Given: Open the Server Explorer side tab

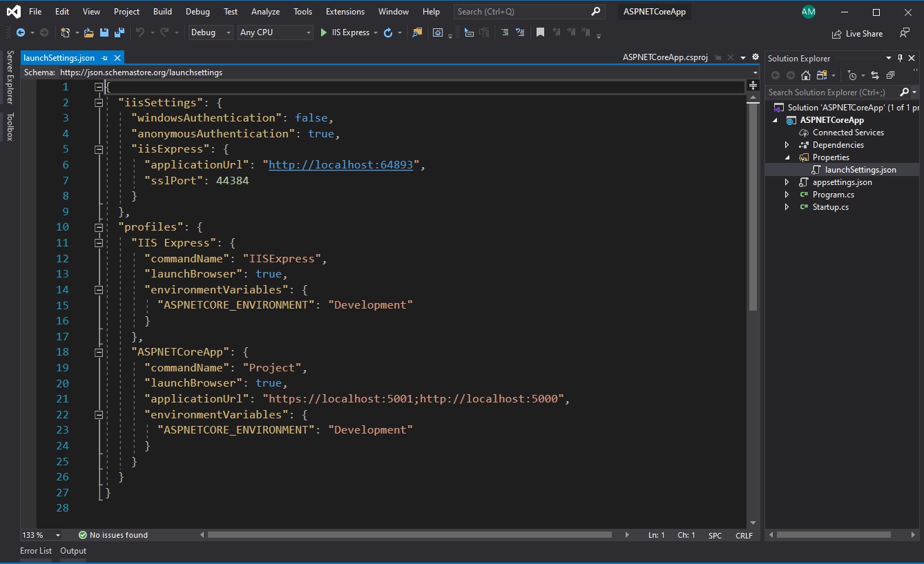Looking at the screenshot, I should click(x=10, y=77).
